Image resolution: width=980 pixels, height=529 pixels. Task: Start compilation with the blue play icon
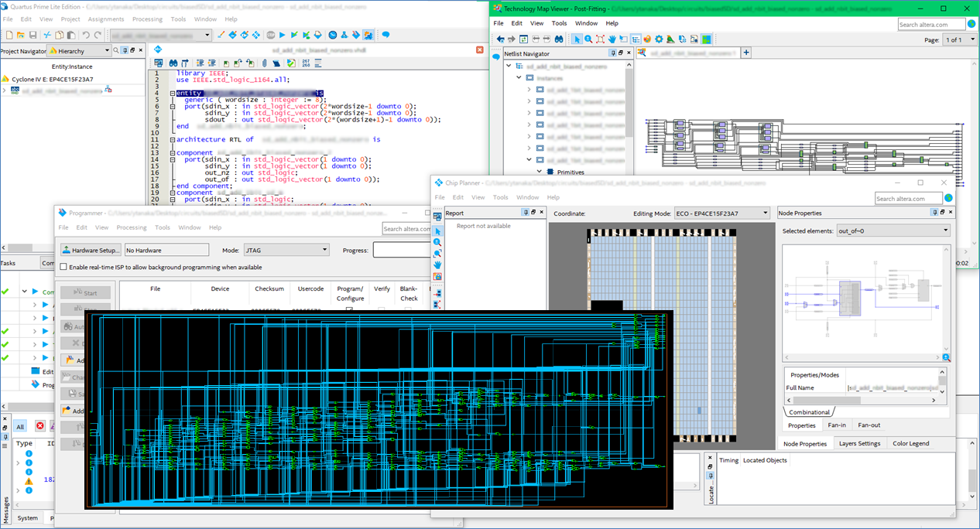(283, 35)
